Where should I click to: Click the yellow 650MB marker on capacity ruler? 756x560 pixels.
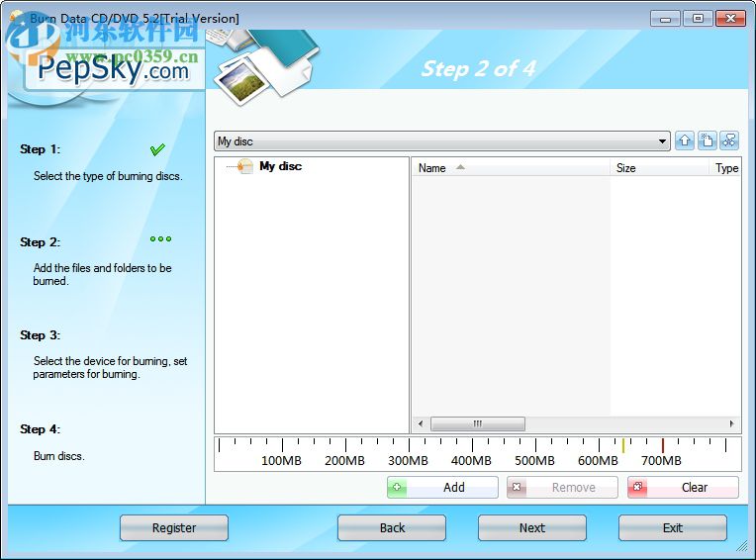[x=623, y=445]
